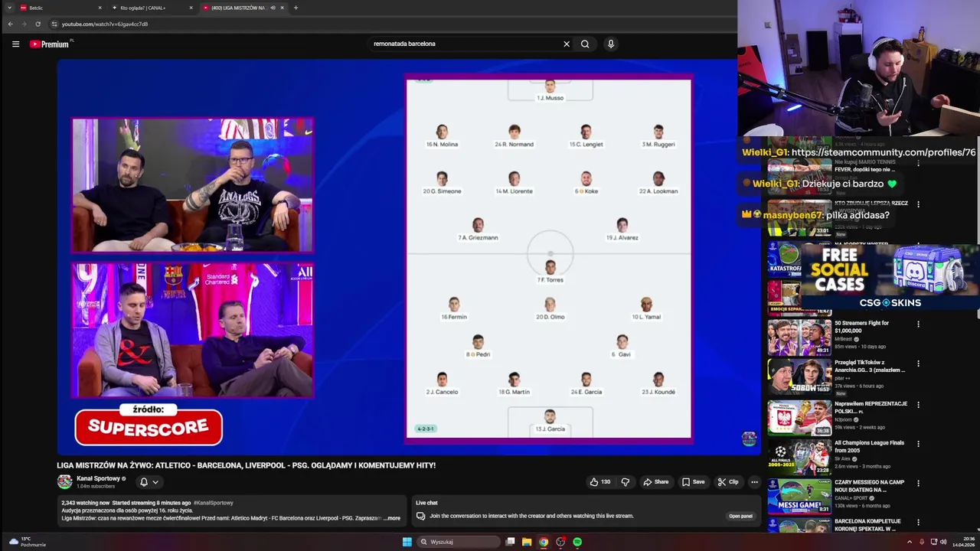Open a new browser tab with plus

tap(296, 8)
